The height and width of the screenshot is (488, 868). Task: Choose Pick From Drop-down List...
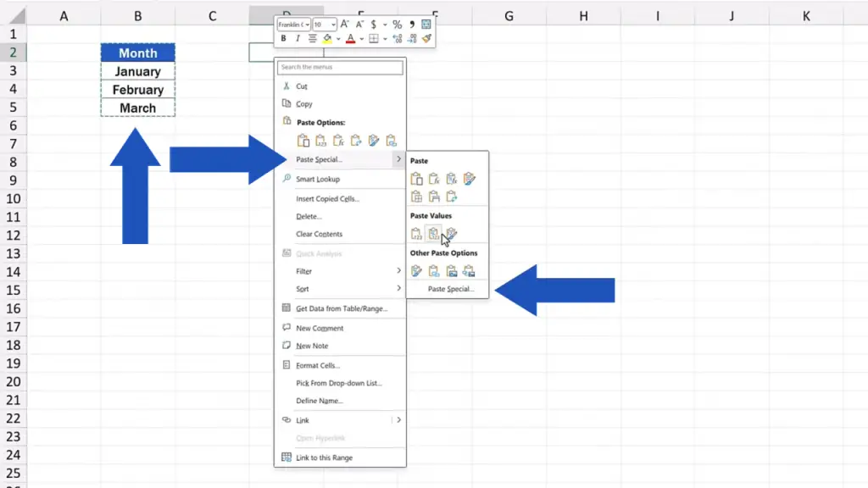coord(340,383)
